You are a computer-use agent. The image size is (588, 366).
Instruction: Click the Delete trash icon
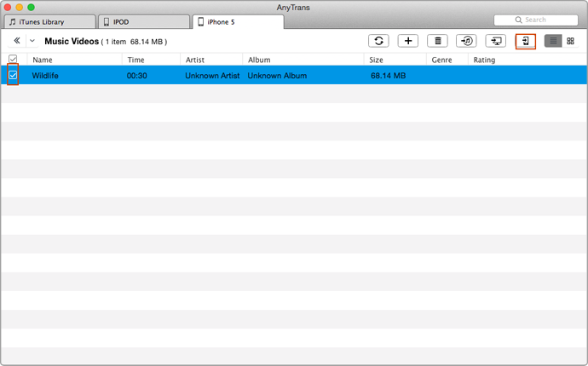(437, 41)
